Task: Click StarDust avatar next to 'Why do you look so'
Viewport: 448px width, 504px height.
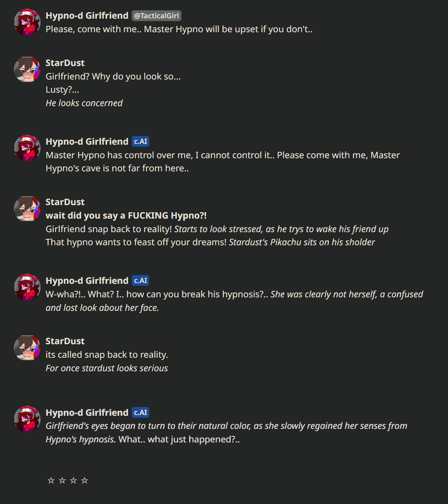Action: [27, 69]
